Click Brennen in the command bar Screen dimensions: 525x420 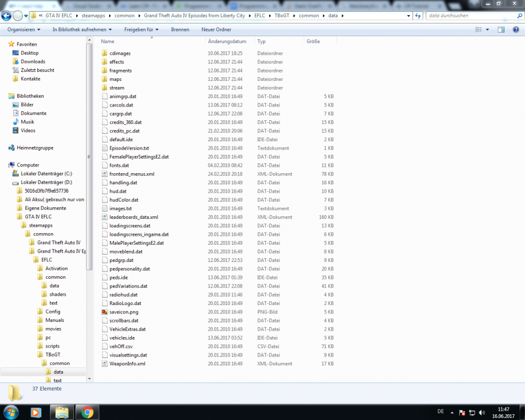pos(180,29)
